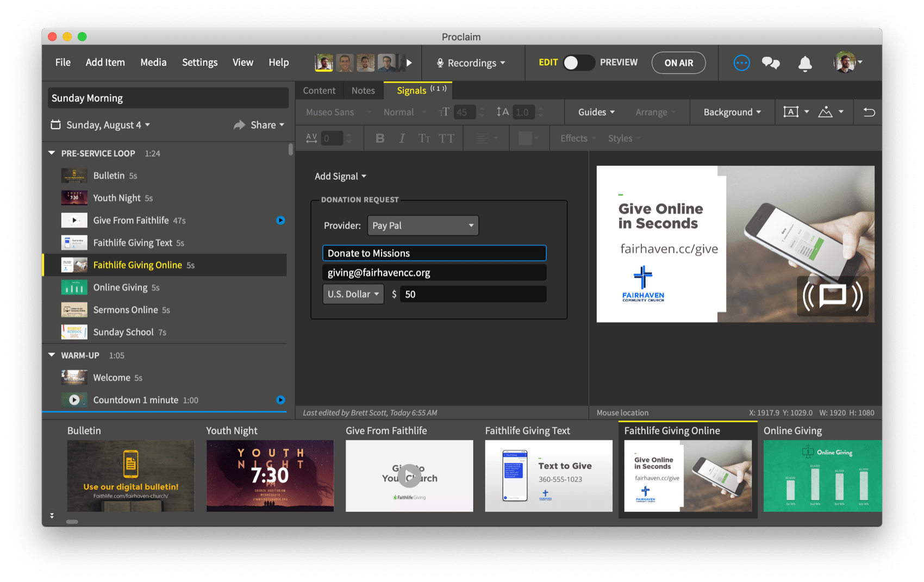Click the font size icon
Viewport: 924px width, 582px height.
pyautogui.click(x=444, y=112)
